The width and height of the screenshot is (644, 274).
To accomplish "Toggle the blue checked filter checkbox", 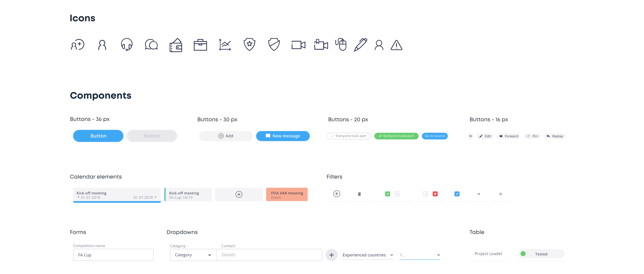I will pos(457,194).
